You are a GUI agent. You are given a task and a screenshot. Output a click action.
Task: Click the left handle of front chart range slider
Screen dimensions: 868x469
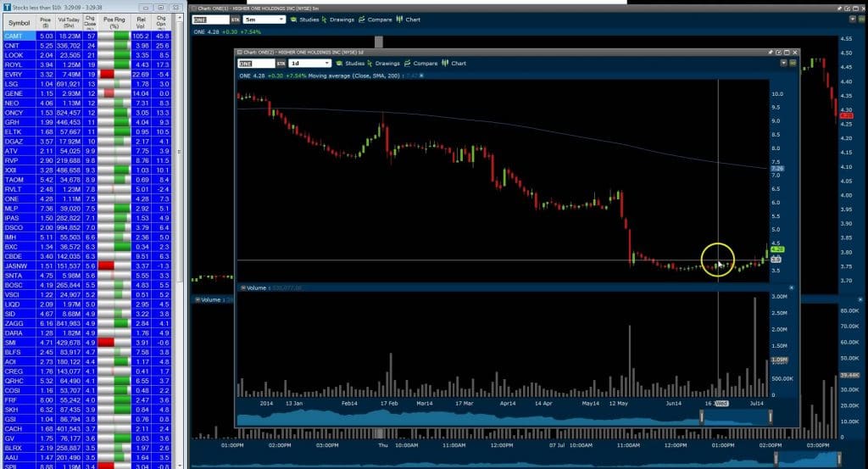point(701,417)
